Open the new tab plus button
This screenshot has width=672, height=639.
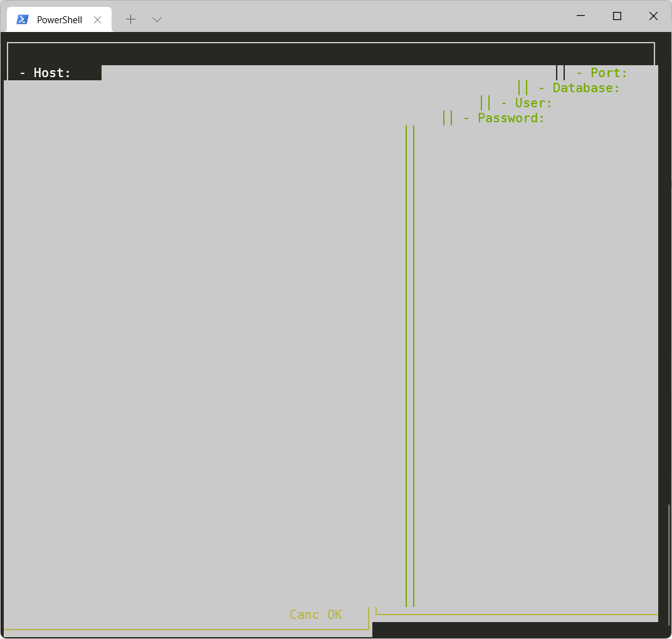(x=130, y=19)
